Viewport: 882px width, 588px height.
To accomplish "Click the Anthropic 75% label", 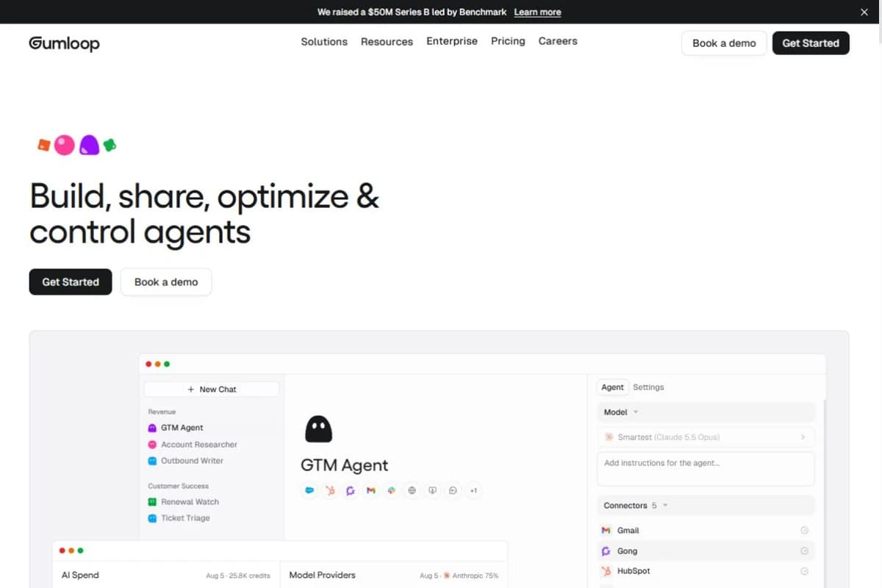I will [x=475, y=576].
